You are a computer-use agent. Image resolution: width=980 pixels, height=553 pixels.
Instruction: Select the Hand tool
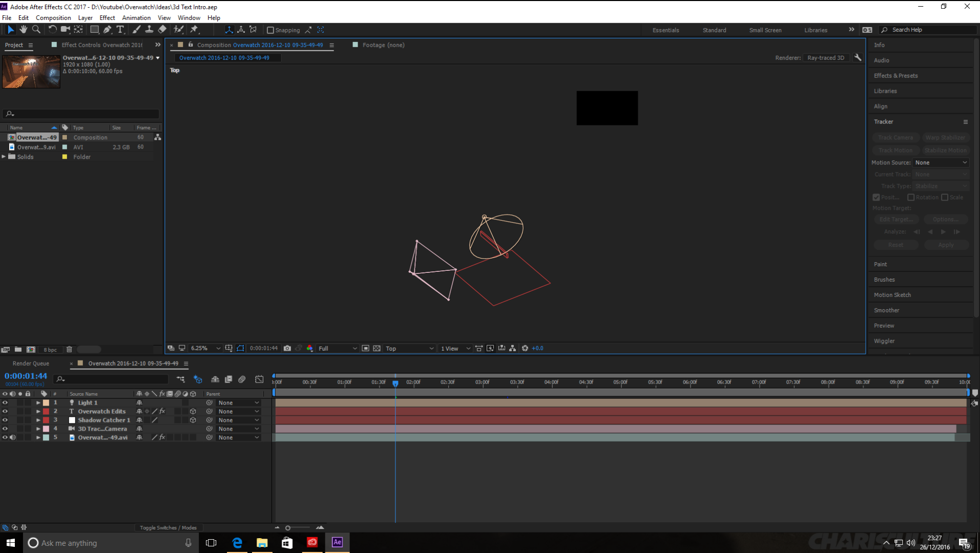click(24, 30)
